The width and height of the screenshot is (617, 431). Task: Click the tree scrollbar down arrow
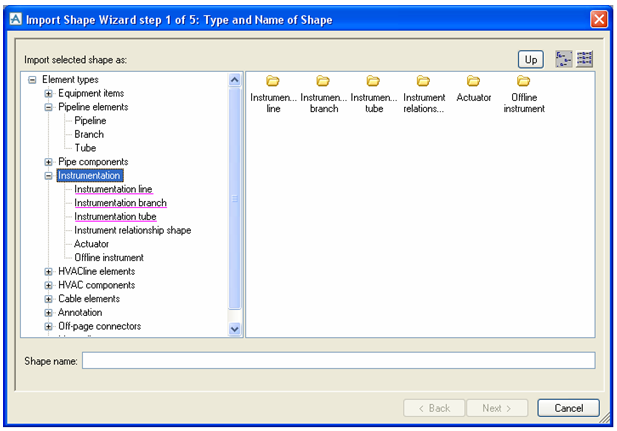click(235, 328)
